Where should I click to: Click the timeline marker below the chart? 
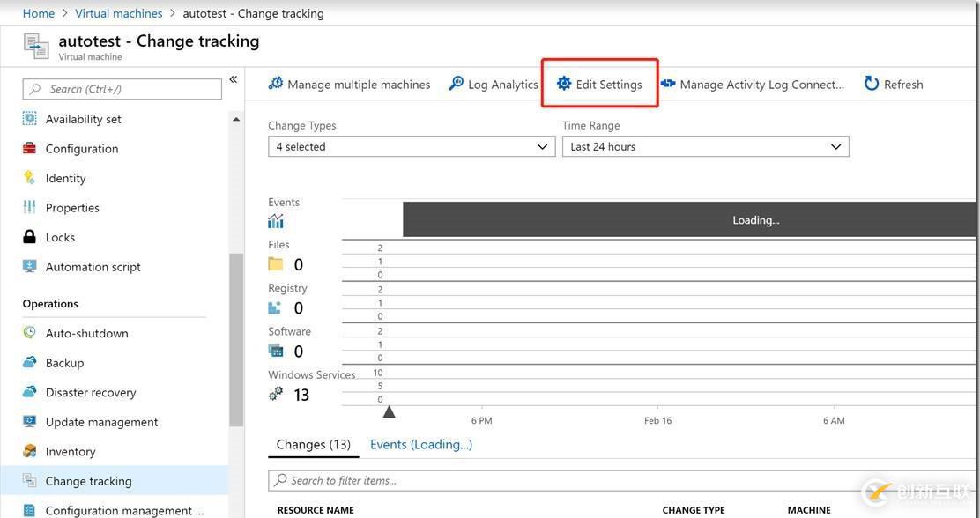pyautogui.click(x=389, y=410)
